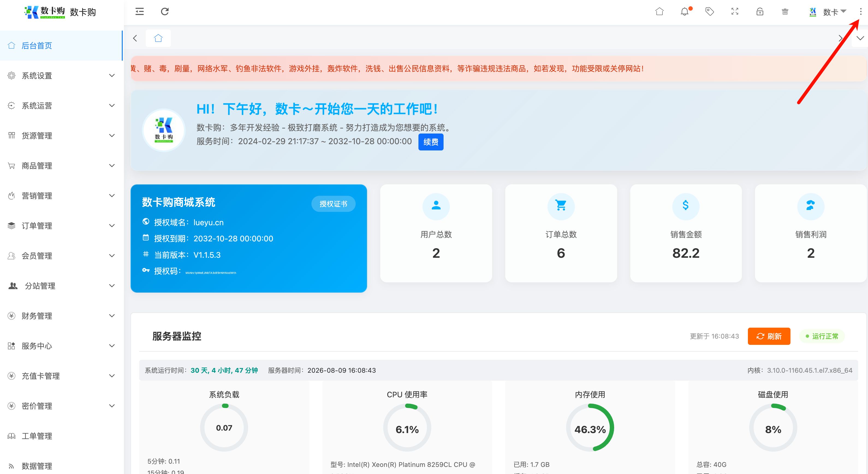Open the 系统设置 sidebar menu
The width and height of the screenshot is (868, 474).
tap(61, 76)
